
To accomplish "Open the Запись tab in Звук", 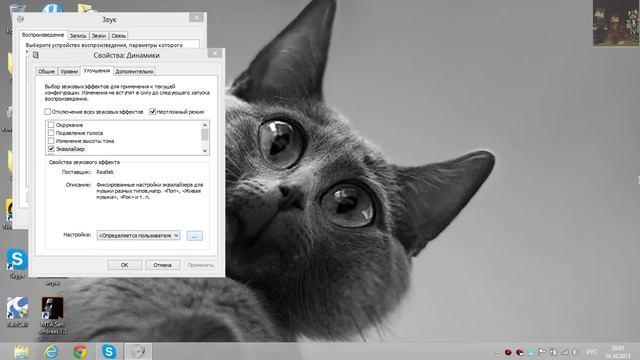I will pyautogui.click(x=78, y=36).
